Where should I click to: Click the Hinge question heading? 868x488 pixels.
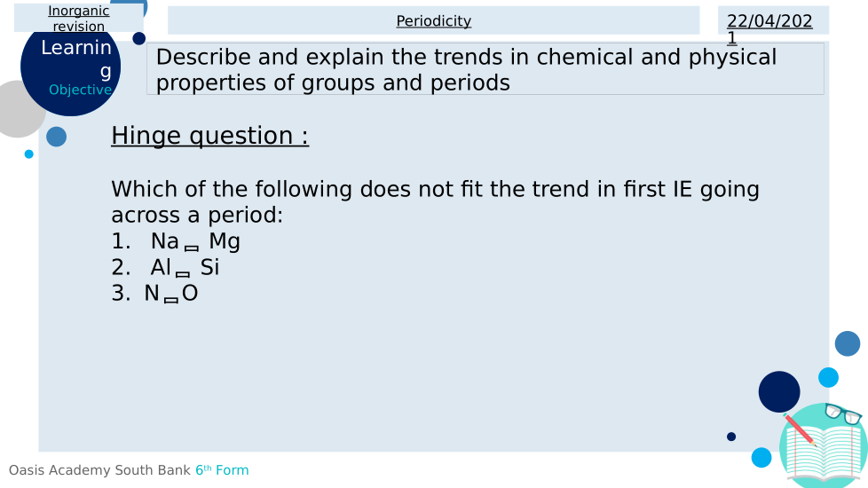coord(209,136)
